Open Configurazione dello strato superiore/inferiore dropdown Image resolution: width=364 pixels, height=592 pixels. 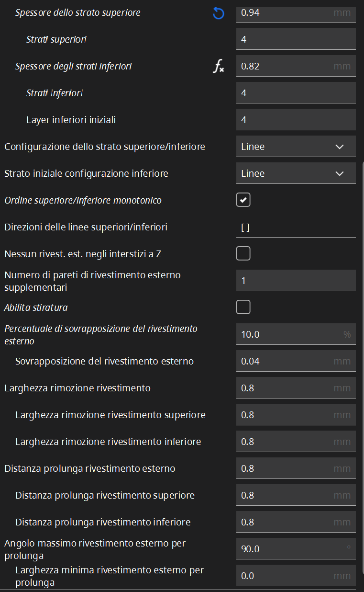pyautogui.click(x=296, y=147)
